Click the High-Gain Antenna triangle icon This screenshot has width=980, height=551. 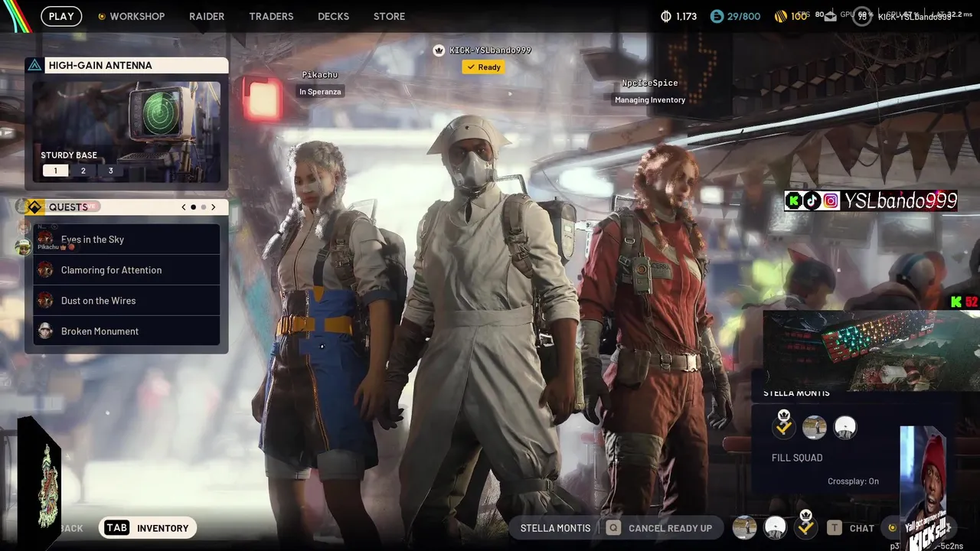(x=34, y=66)
